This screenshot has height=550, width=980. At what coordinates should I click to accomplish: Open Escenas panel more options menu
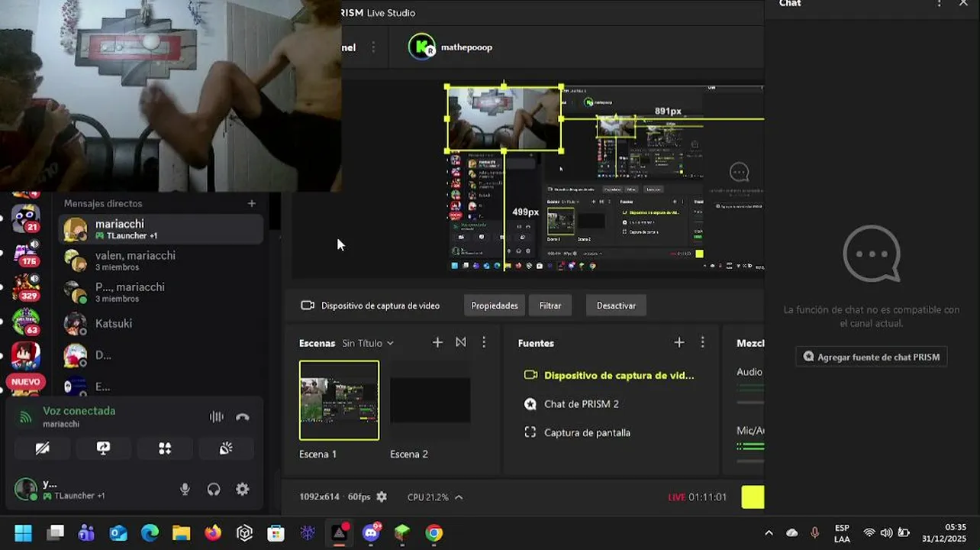484,343
